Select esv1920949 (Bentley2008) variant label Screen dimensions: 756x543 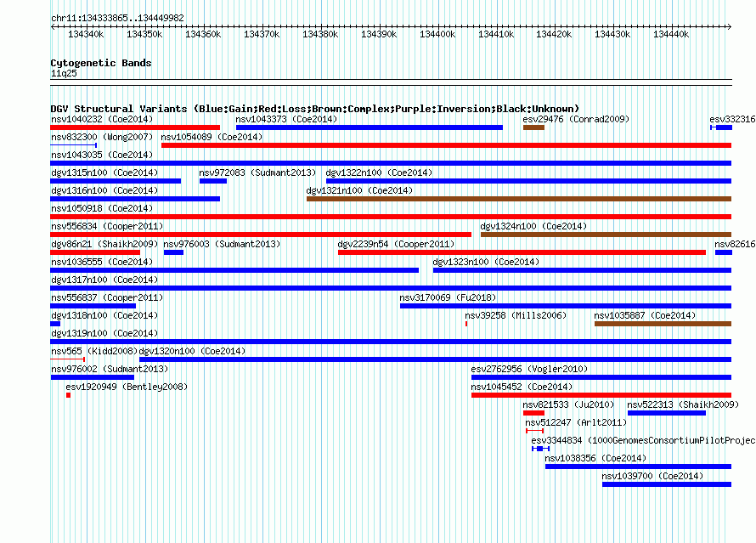127,387
